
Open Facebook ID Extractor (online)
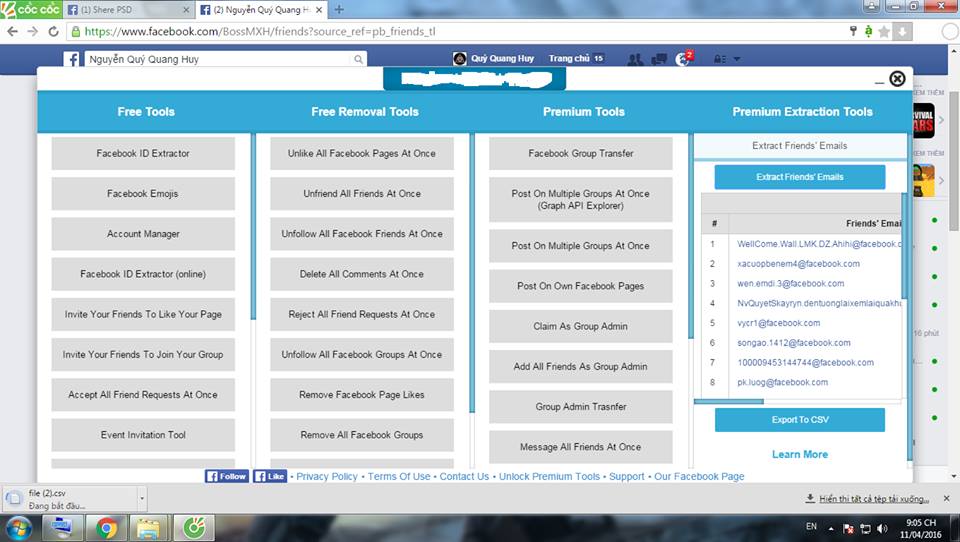click(143, 274)
